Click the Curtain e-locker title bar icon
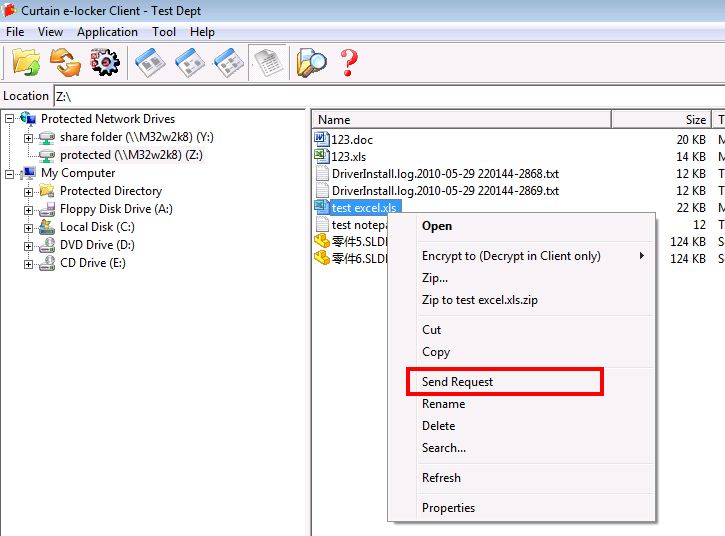This screenshot has width=725, height=536. [x=9, y=10]
